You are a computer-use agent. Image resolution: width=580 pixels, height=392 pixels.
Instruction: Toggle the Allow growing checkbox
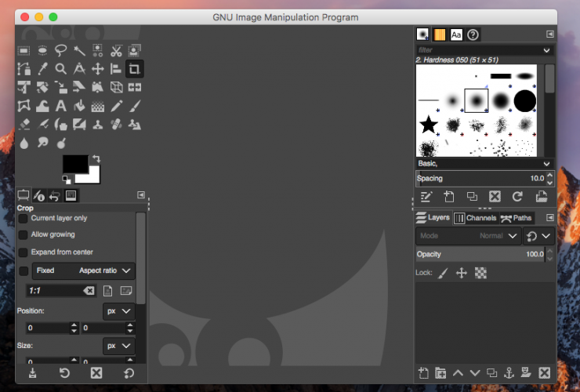click(24, 234)
